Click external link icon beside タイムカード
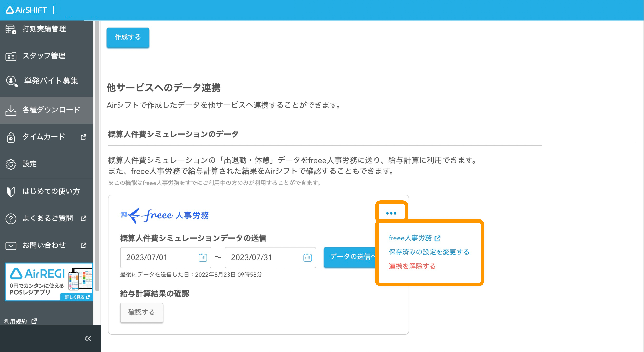Screen dimensions: 644x352 [x=83, y=137]
